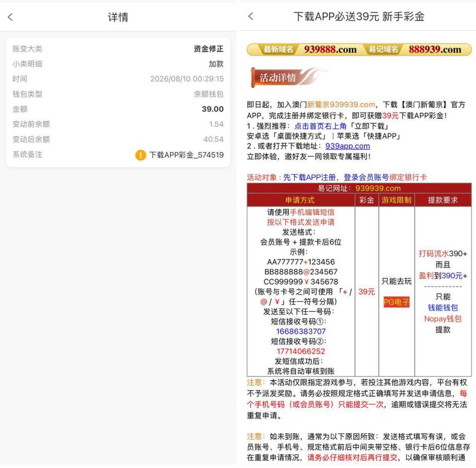Select the 系统备注 label
476x468 pixels.
(x=27, y=155)
